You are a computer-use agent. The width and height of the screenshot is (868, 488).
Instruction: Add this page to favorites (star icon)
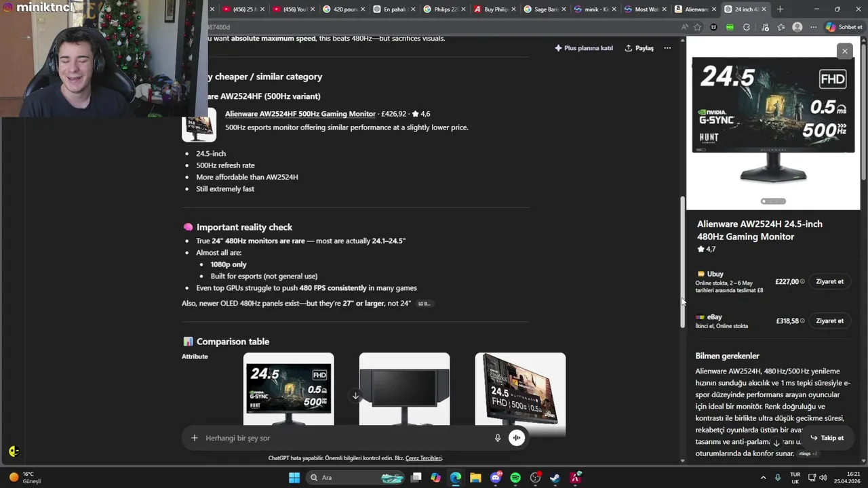(698, 27)
